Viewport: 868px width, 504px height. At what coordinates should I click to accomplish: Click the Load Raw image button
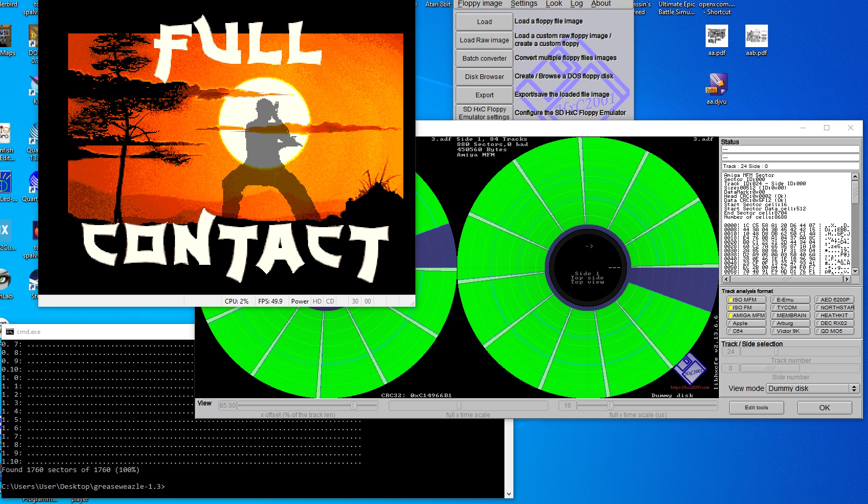coord(485,40)
